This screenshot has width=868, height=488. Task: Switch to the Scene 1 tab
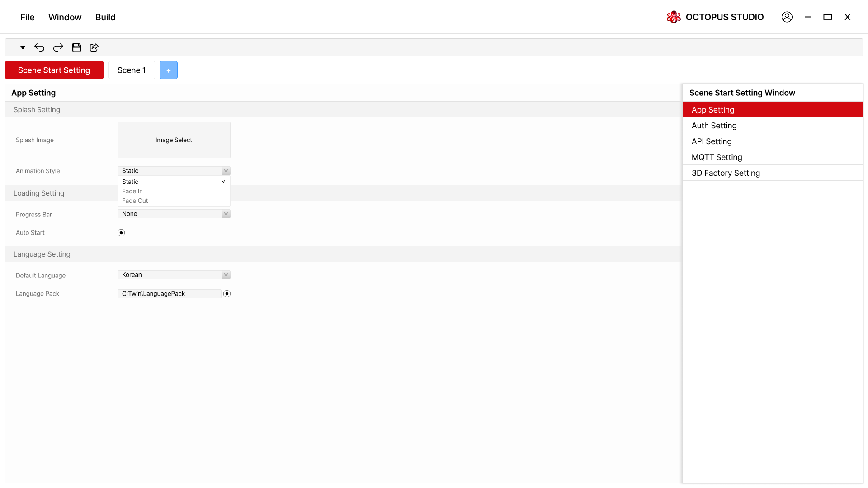[x=132, y=70]
